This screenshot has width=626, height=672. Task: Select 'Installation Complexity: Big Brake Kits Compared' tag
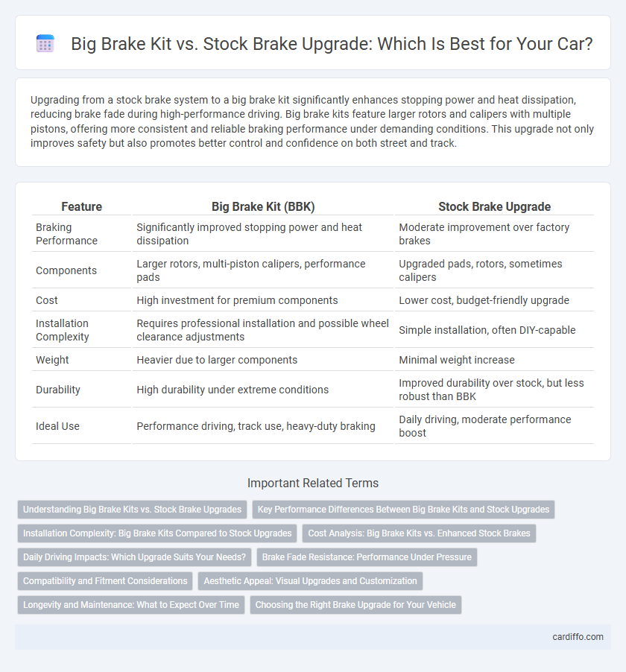click(x=157, y=533)
